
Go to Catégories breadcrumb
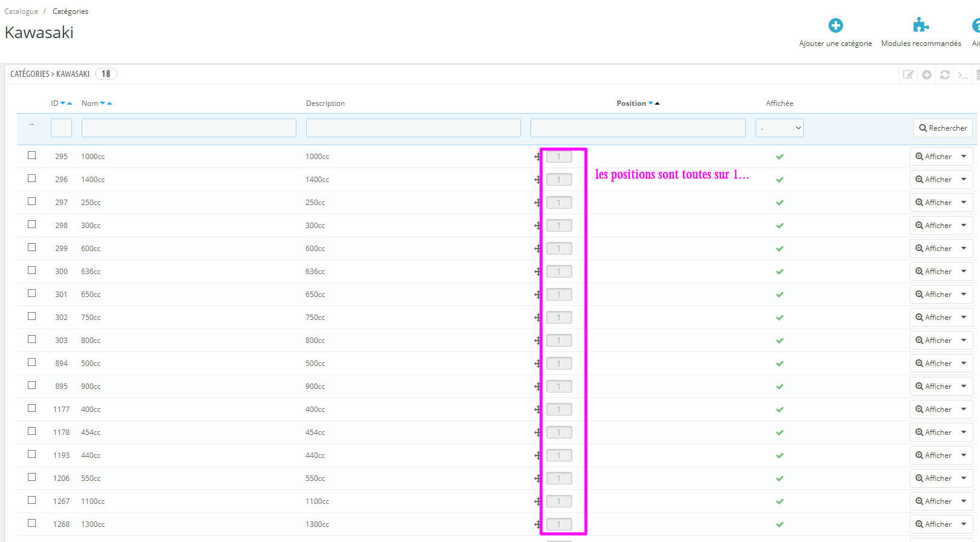coord(70,11)
